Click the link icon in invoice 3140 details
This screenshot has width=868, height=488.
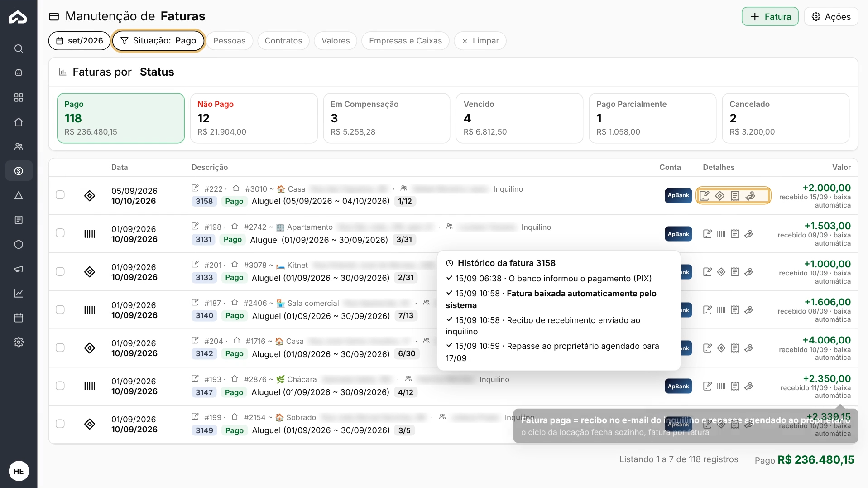[748, 310]
